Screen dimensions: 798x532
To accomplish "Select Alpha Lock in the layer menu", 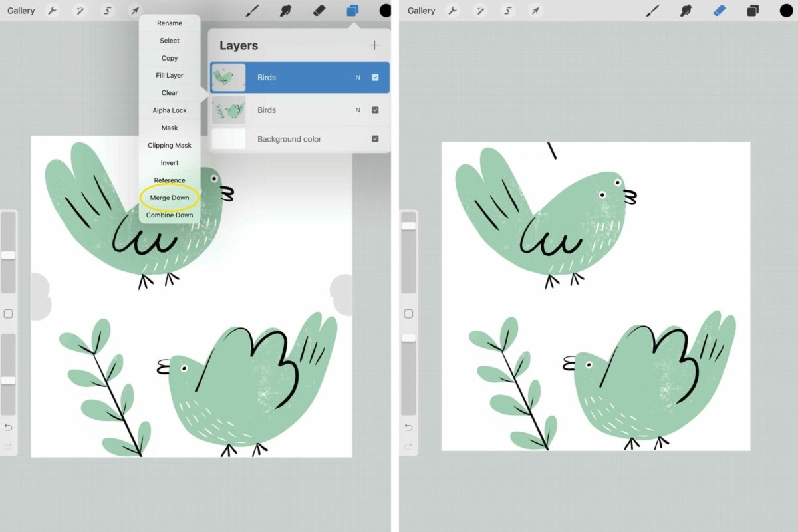I will coord(170,110).
